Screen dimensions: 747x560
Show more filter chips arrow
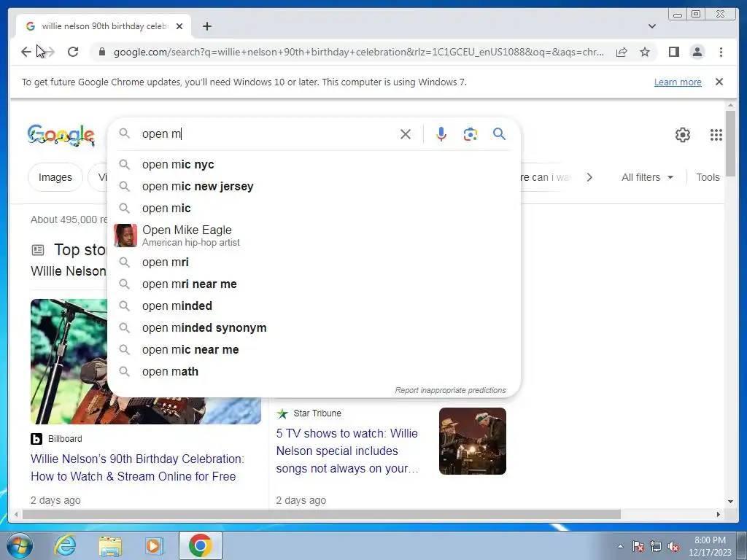pyautogui.click(x=589, y=177)
